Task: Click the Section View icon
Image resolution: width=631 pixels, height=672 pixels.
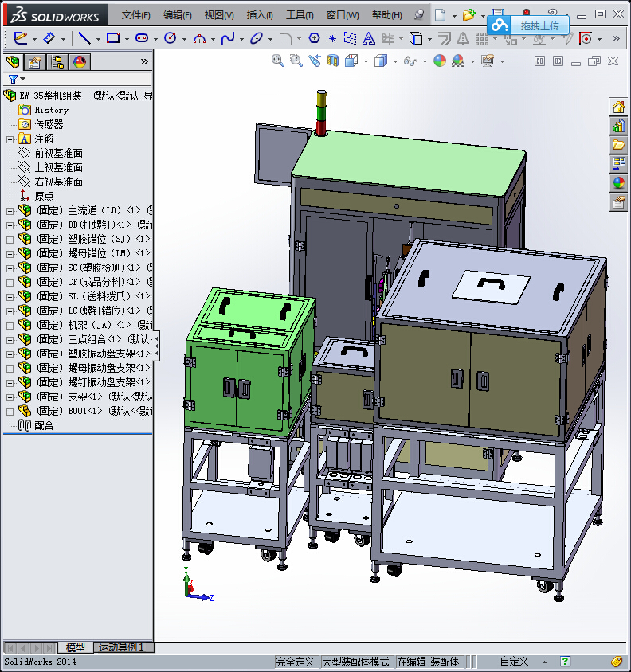Action: (x=333, y=61)
